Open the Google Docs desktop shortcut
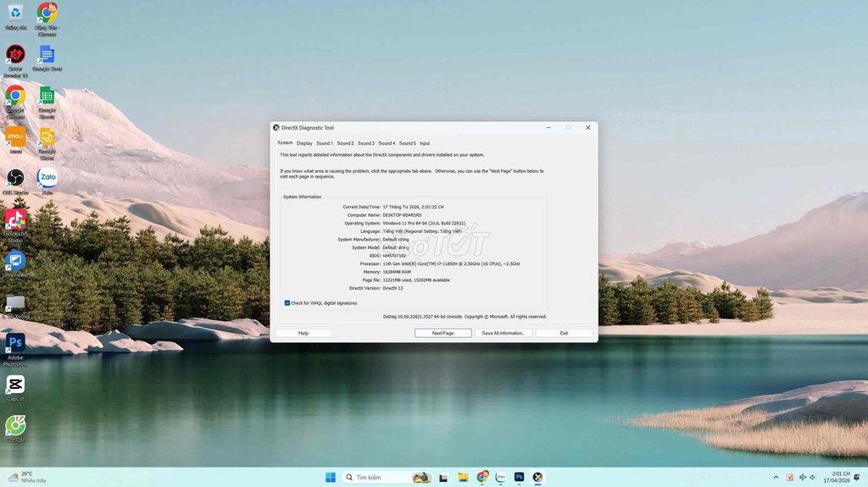The image size is (868, 487). (47, 58)
